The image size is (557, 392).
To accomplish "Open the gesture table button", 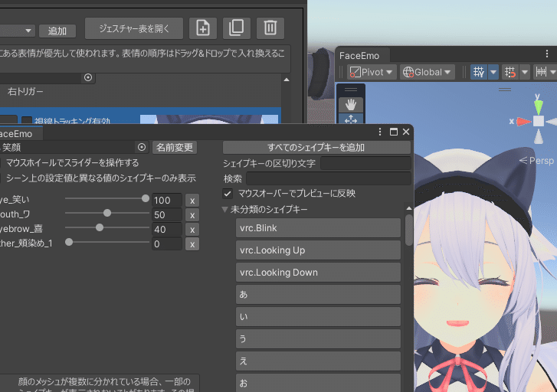I will pyautogui.click(x=134, y=28).
